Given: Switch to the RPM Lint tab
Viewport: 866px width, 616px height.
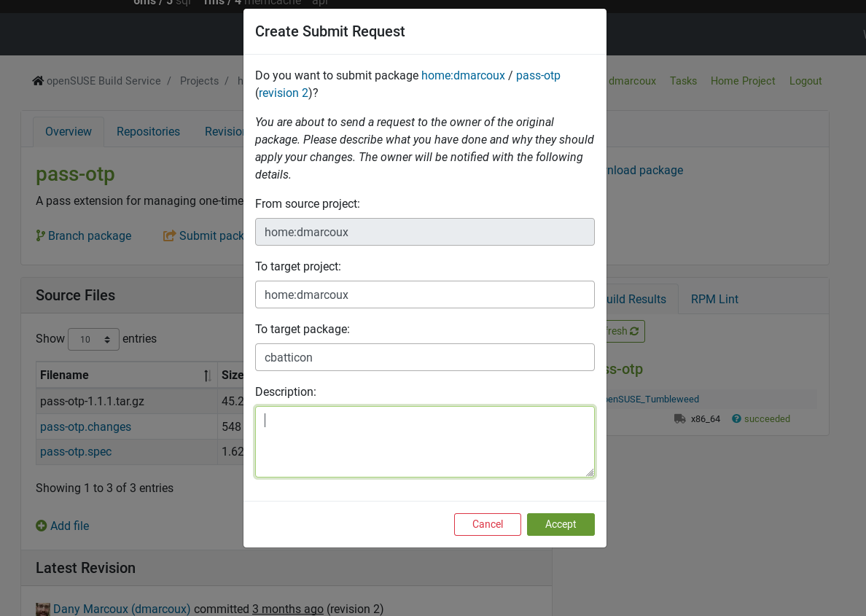Looking at the screenshot, I should click(x=714, y=299).
